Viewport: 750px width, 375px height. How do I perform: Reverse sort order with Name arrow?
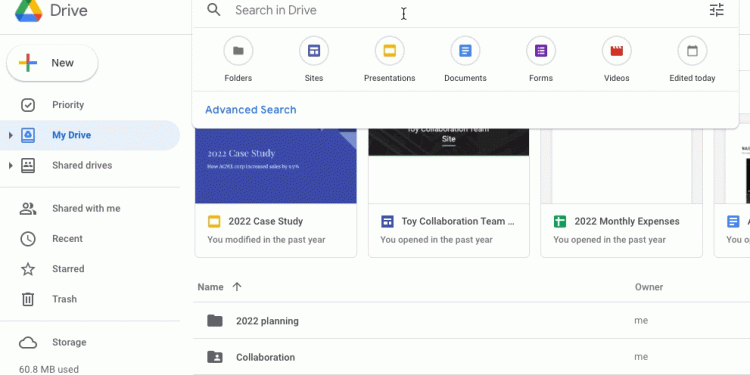point(237,287)
